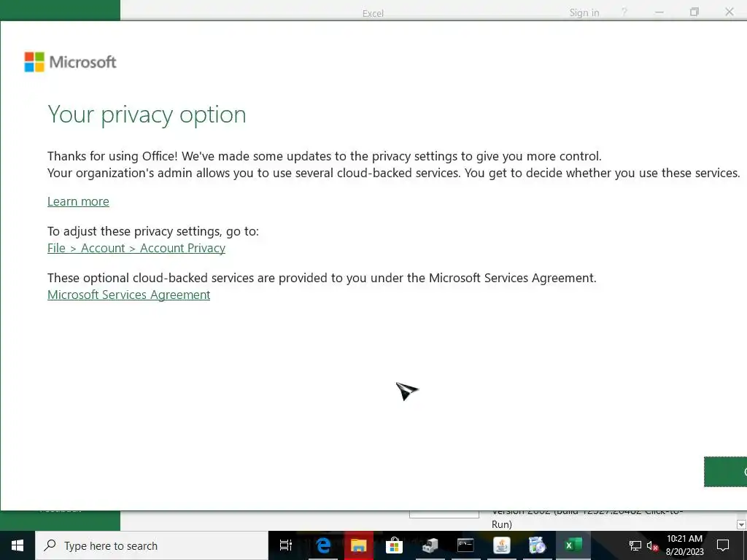747x560 pixels.
Task: Open the Action Center notifications icon
Action: [x=723, y=545]
